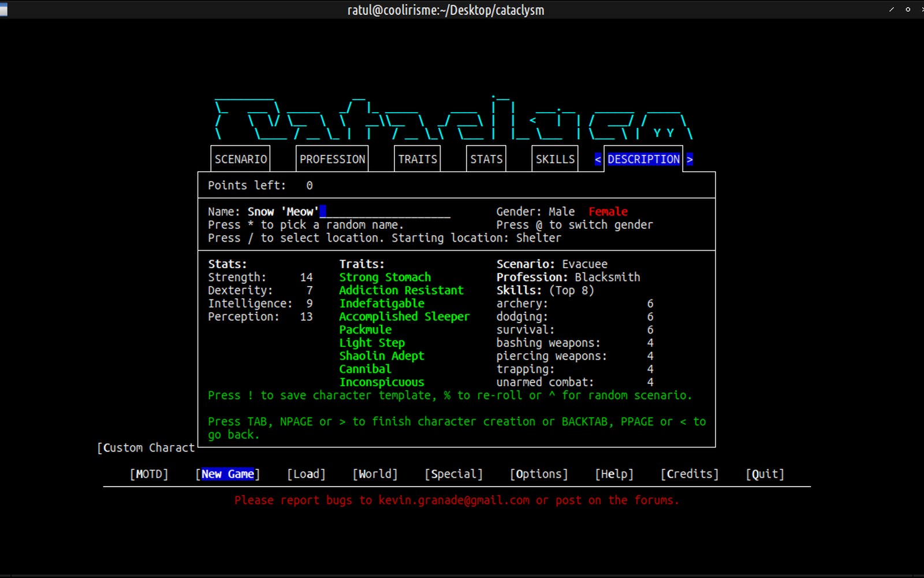Click the Profession: Blacksmith text

coord(568,277)
